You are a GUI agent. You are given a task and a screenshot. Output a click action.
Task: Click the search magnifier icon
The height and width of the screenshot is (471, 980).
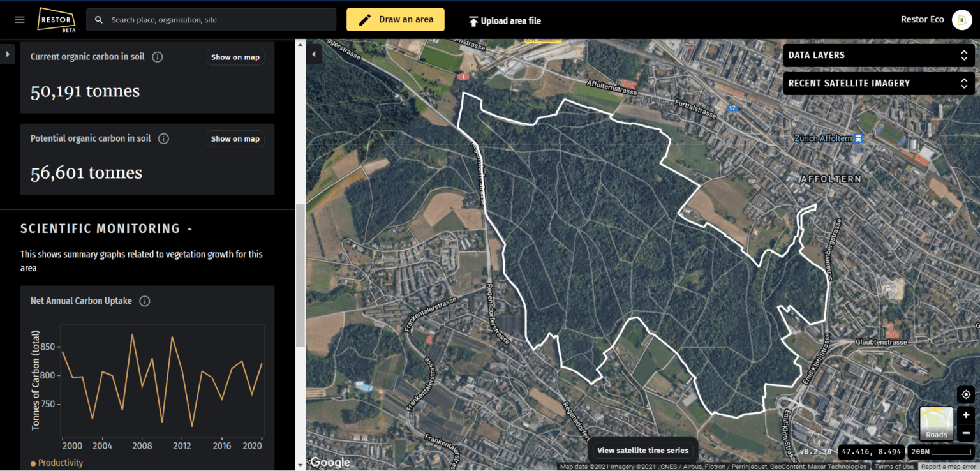(x=98, y=20)
